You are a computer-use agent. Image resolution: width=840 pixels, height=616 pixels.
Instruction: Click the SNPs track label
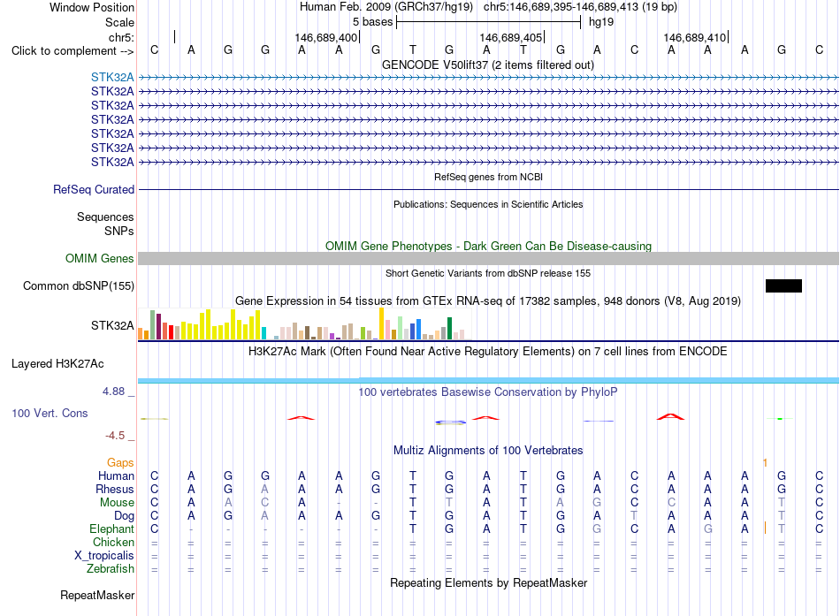[119, 231]
